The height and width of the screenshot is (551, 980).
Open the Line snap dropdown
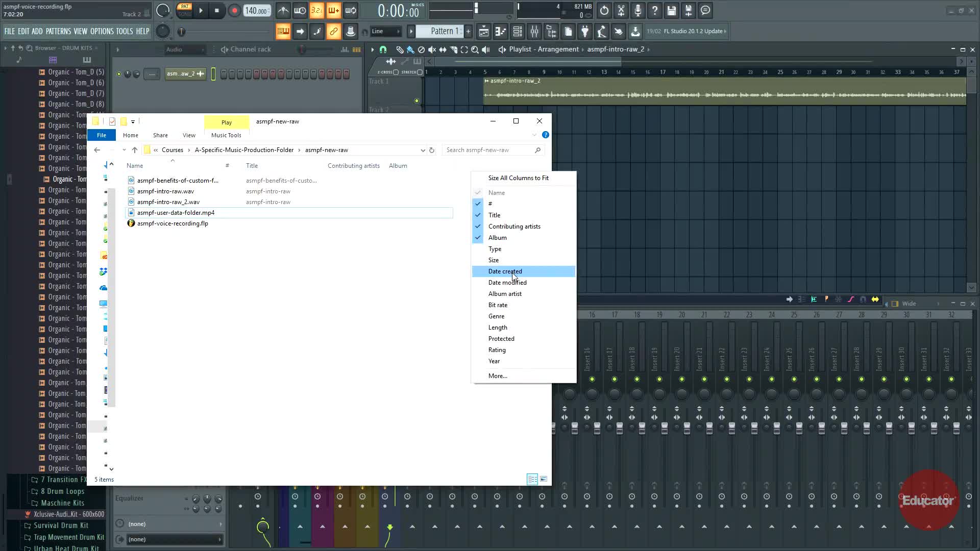pos(386,32)
